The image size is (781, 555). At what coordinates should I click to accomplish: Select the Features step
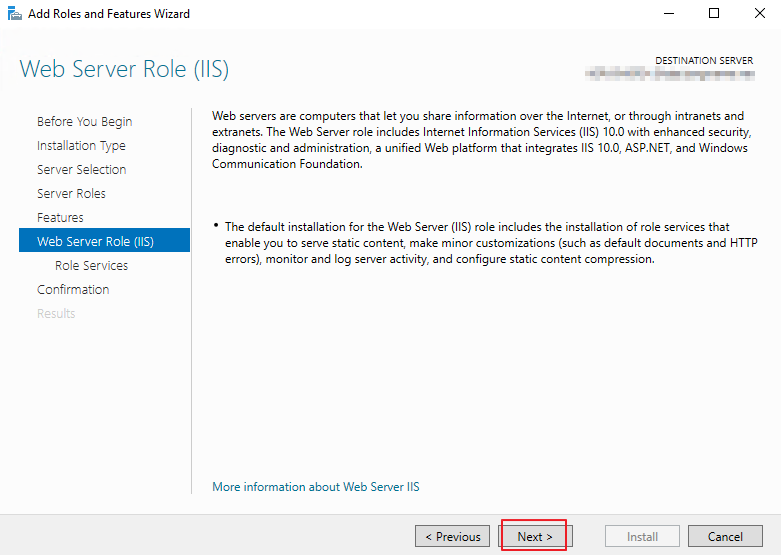point(60,217)
